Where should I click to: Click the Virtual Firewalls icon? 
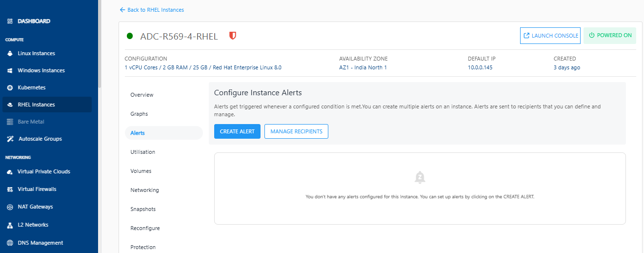[x=10, y=189]
